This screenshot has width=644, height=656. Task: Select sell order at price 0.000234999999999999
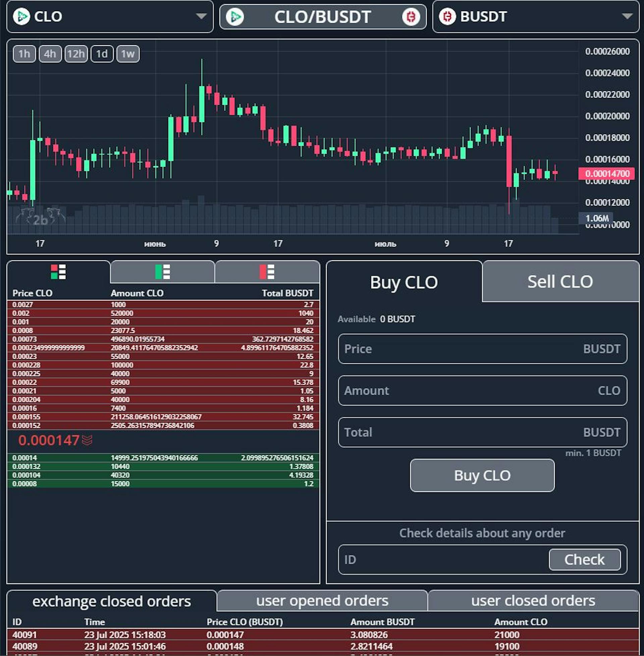point(163,347)
